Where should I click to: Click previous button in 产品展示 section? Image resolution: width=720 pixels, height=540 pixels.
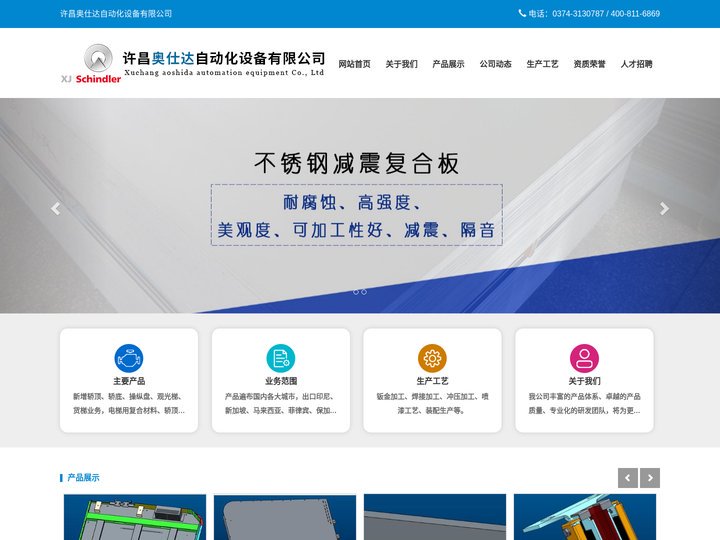click(628, 478)
